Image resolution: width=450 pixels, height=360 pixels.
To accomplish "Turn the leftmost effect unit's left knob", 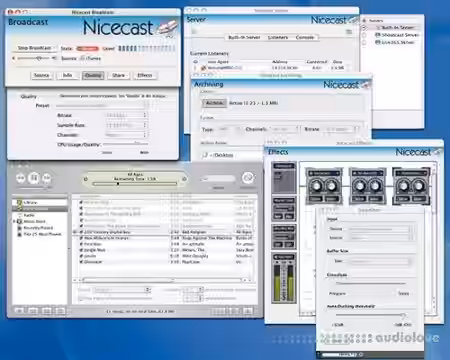I will [315, 186].
